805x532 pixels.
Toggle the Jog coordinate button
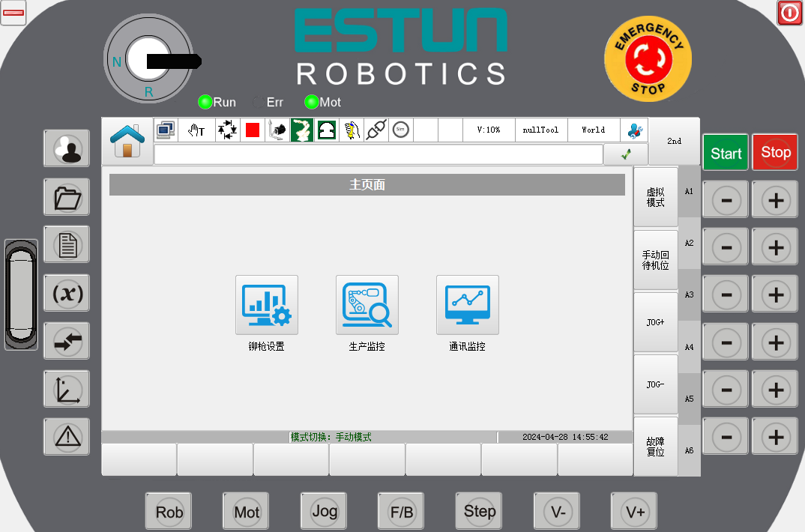(x=324, y=511)
